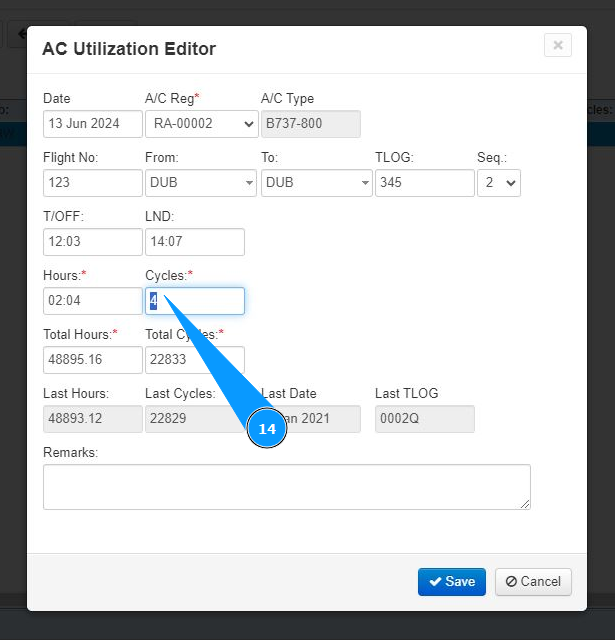Viewport: 615px width, 640px height.
Task: Click the T/OFF time field
Action: 93,242
